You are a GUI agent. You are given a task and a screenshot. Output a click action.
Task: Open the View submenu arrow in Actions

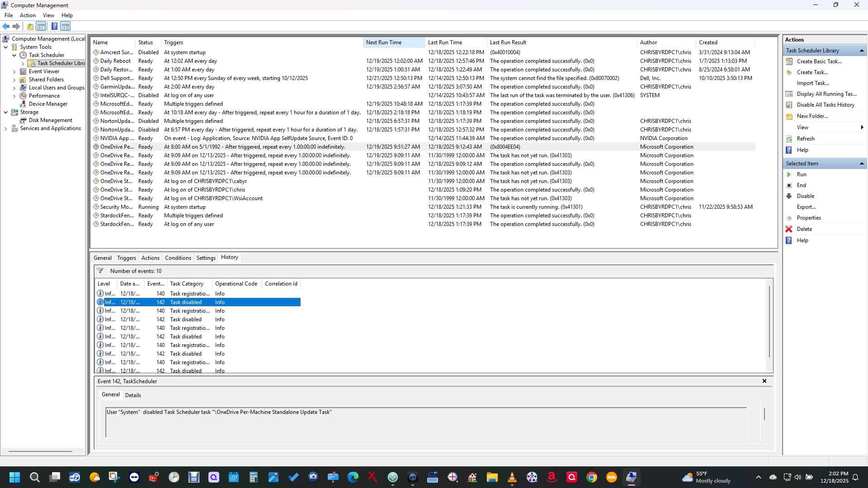(x=862, y=127)
